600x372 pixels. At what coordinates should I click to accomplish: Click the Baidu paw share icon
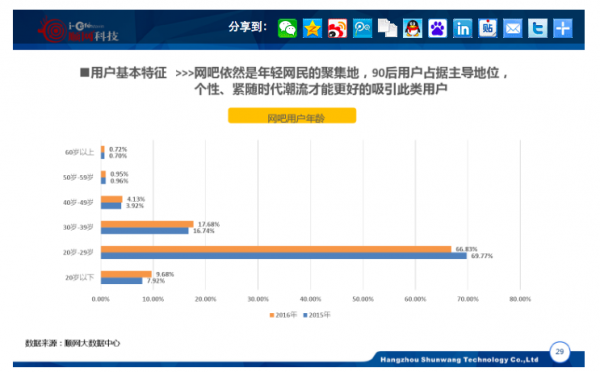[x=437, y=28]
